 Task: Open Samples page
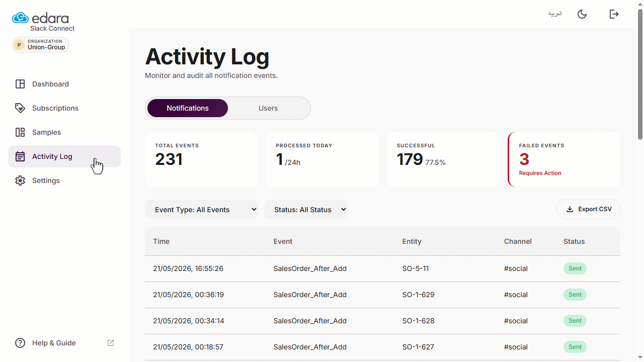(x=64, y=132)
